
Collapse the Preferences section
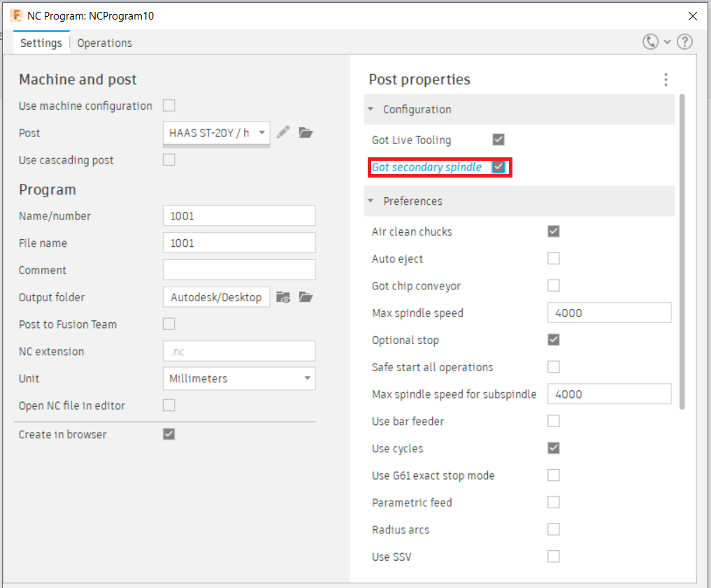click(x=371, y=201)
